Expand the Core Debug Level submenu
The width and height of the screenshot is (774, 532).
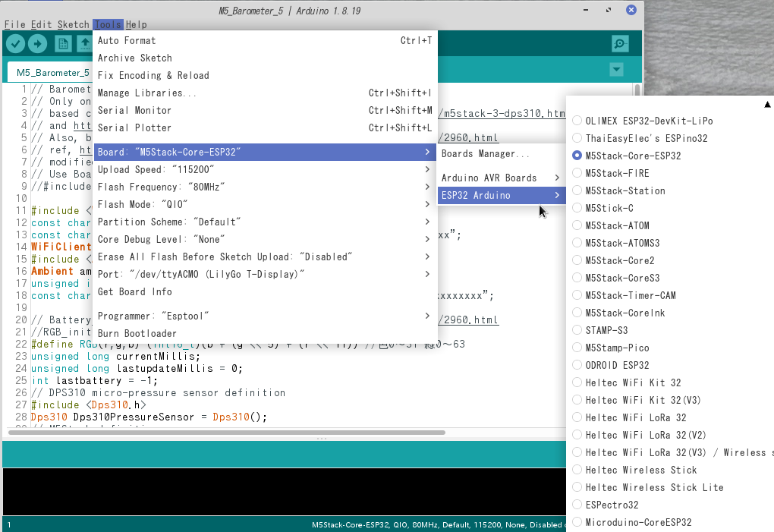click(265, 239)
